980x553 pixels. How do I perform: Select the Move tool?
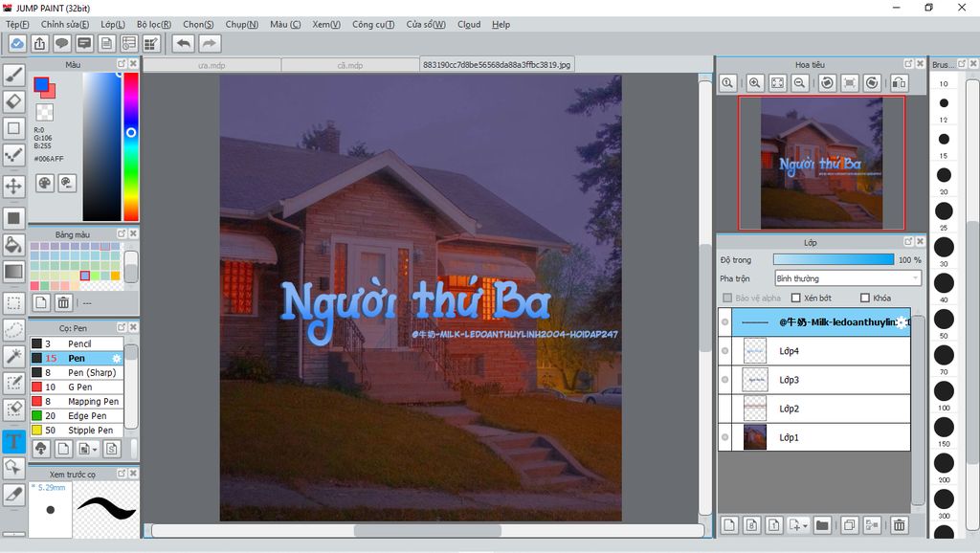(x=13, y=187)
